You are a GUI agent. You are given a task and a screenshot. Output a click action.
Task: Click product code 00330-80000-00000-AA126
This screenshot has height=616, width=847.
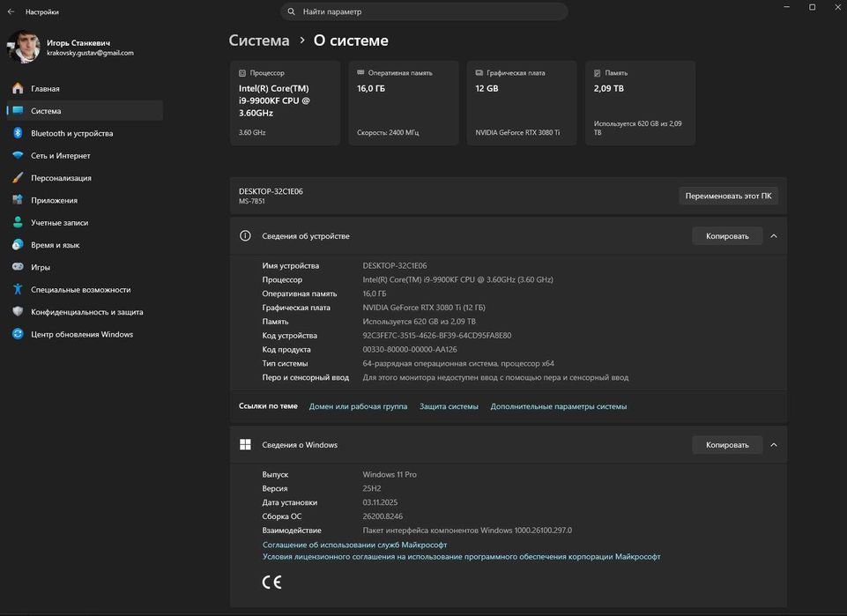[x=410, y=349]
